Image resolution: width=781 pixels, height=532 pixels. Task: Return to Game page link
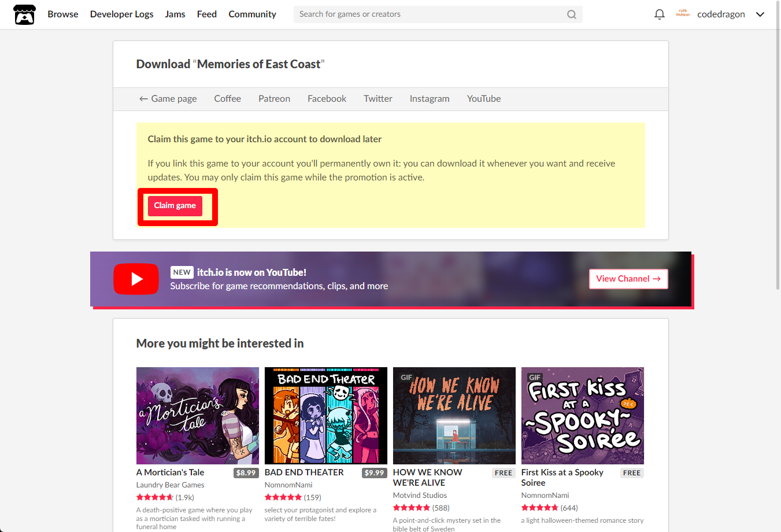[x=168, y=99]
